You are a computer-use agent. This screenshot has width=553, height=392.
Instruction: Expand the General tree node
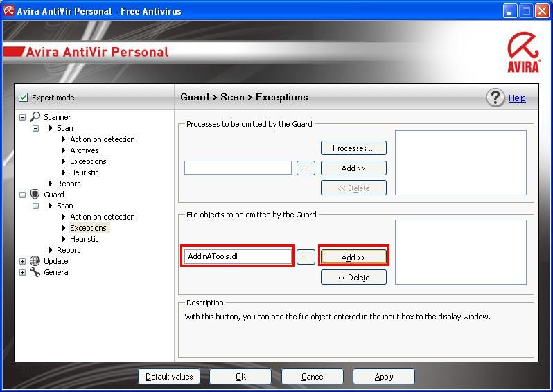pos(23,272)
